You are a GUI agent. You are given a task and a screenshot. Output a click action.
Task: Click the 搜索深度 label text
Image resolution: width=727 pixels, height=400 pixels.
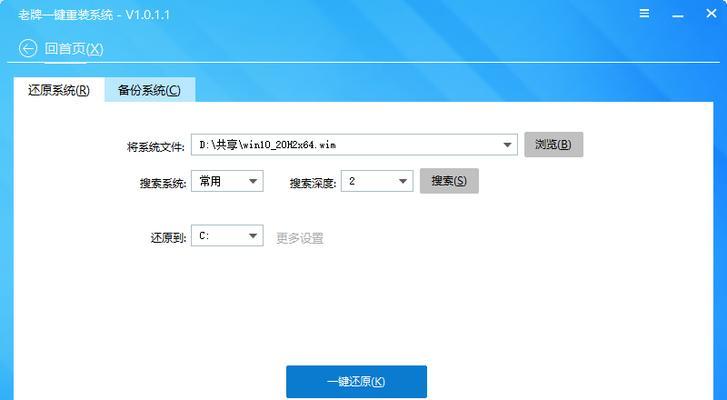[x=312, y=184]
